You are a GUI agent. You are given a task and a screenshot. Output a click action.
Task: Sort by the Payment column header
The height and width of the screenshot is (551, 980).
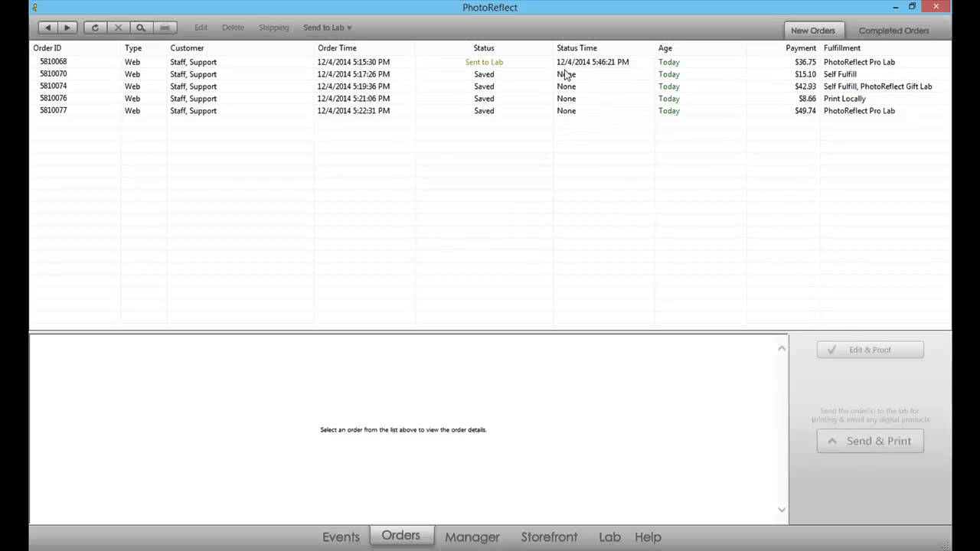(801, 48)
